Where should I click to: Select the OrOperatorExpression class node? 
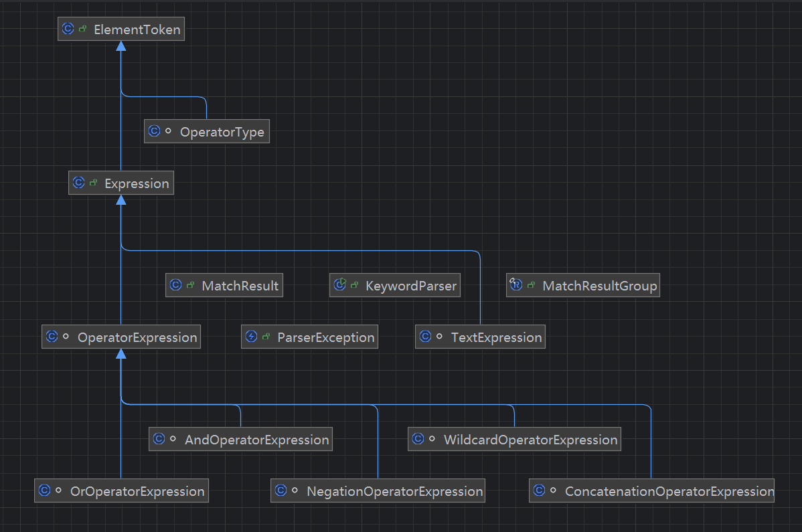tap(121, 491)
